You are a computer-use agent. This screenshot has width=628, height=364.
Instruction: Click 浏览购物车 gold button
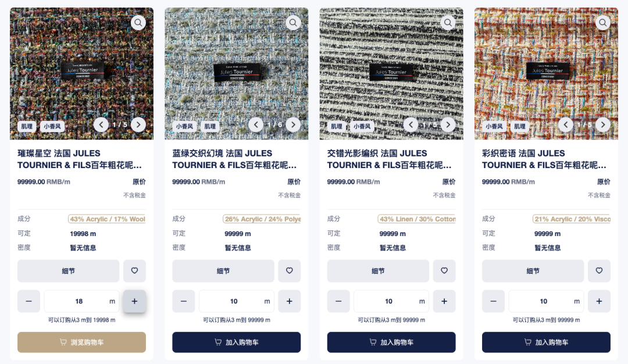[x=82, y=342]
